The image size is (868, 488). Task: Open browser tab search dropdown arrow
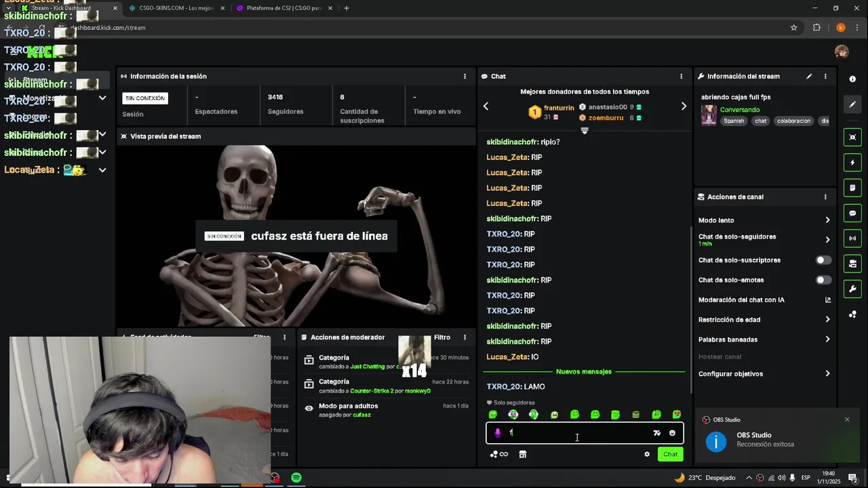click(8, 8)
